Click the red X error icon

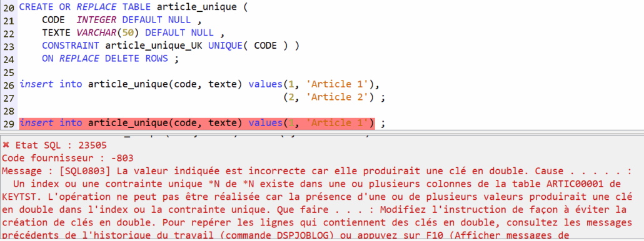pyautogui.click(x=6, y=145)
